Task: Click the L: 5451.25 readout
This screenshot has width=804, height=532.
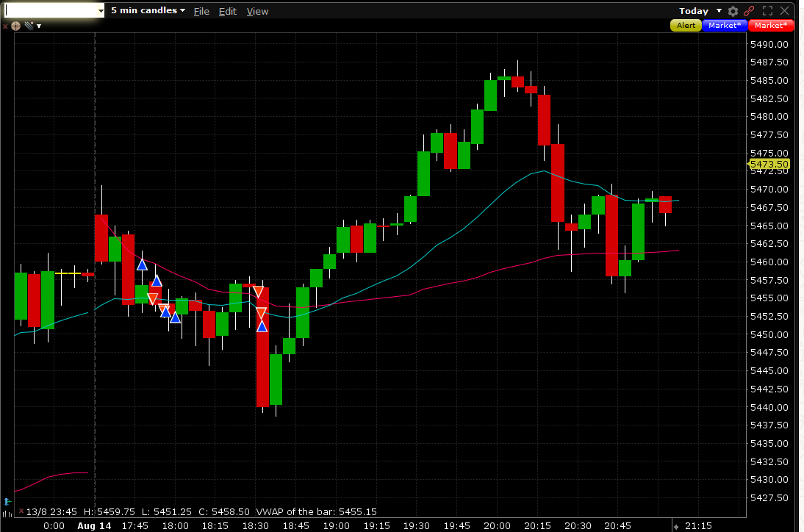Action: click(167, 511)
